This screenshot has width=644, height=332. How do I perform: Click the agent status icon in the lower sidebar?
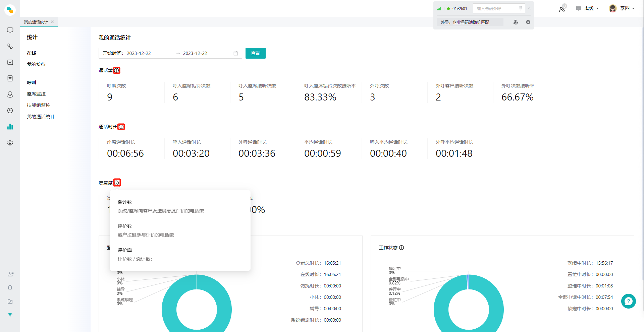(x=10, y=274)
